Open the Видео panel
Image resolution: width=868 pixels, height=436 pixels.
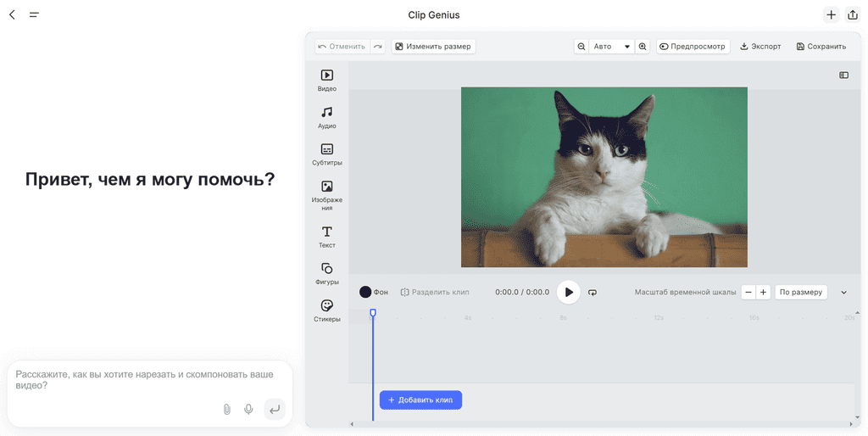click(326, 80)
